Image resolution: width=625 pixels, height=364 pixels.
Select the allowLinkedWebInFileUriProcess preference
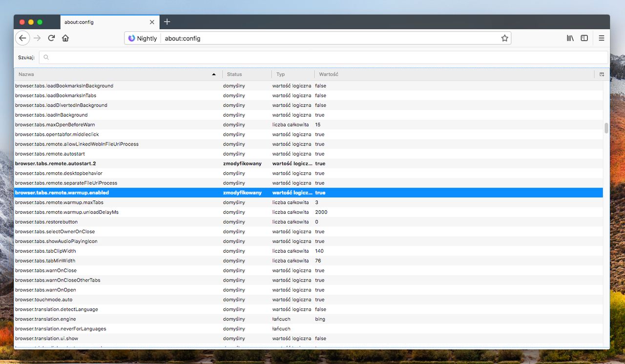309,144
